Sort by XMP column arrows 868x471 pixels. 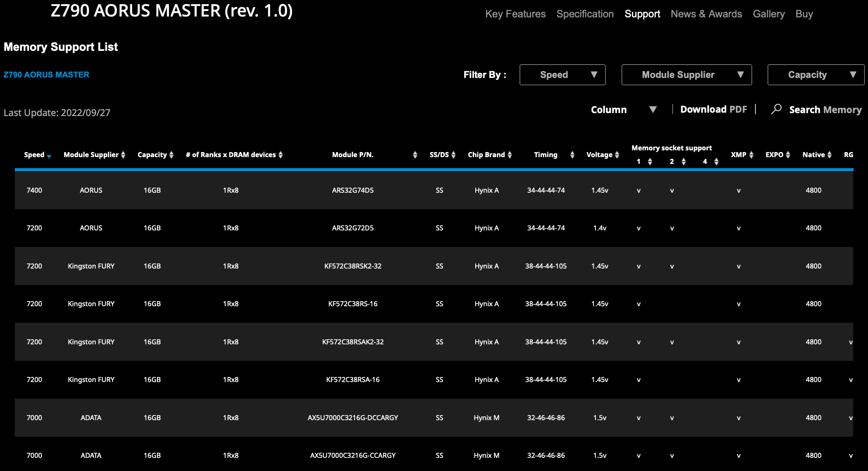coord(751,155)
